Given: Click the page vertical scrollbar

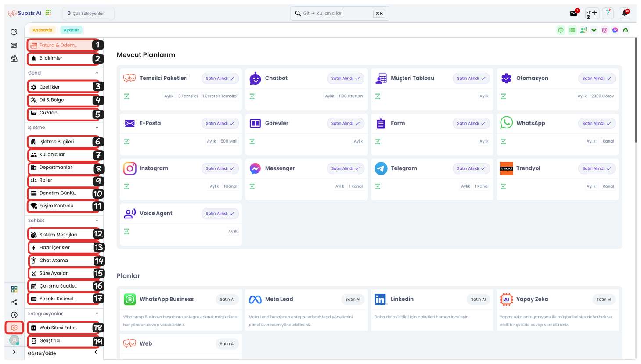Looking at the screenshot, I should (x=635, y=90).
